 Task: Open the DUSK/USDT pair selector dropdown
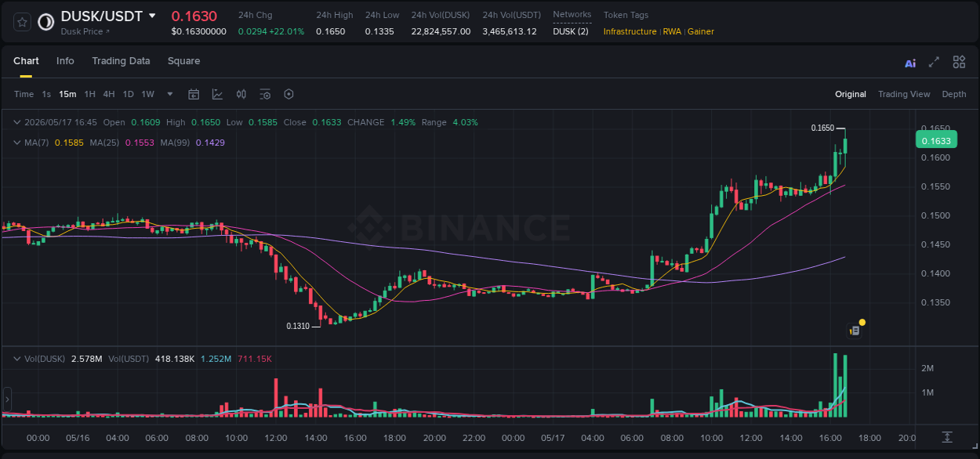pyautogui.click(x=152, y=16)
